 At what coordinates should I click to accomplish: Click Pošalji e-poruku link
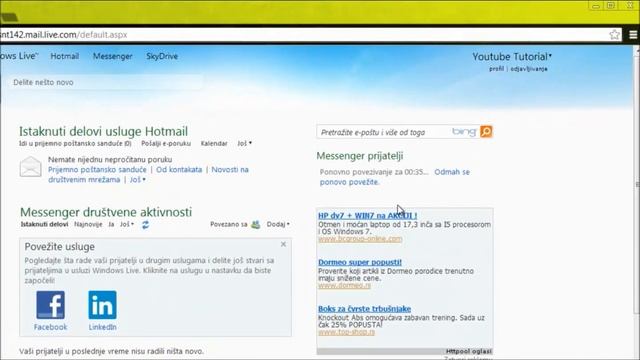point(166,144)
